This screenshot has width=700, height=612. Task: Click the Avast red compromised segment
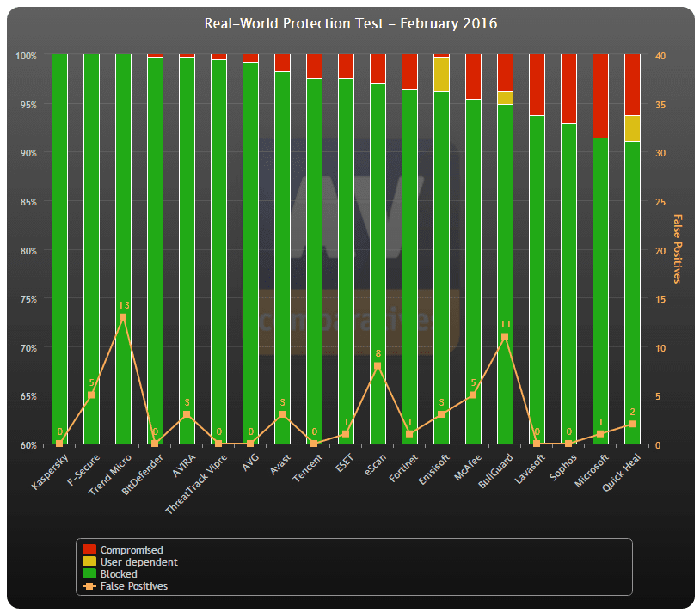(283, 63)
